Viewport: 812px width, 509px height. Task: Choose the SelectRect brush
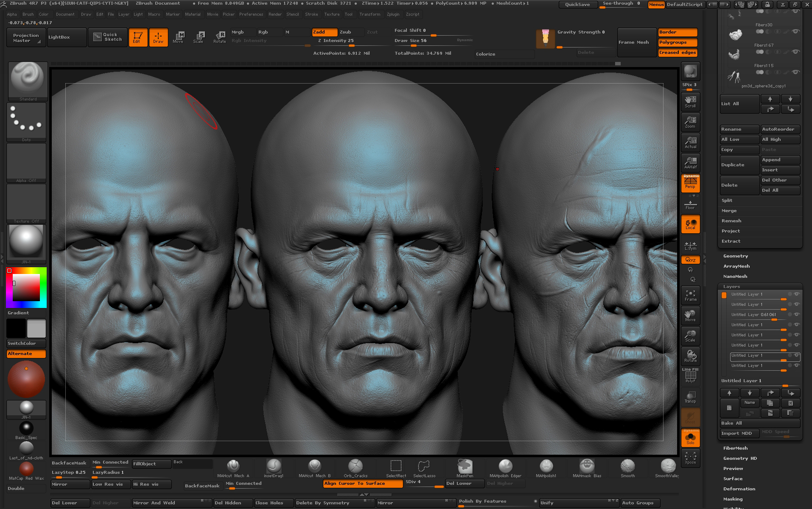396,468
